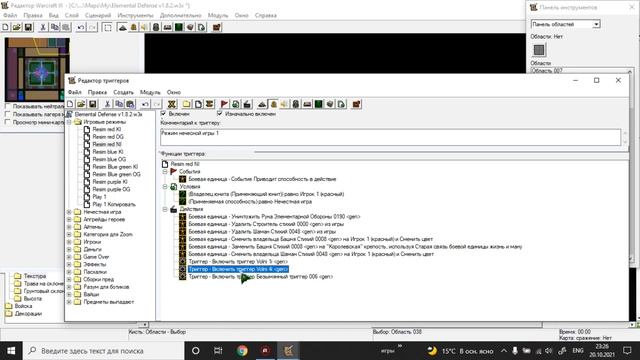
Task: Open 'Правка' menu in Trigger Editor
Action: [97, 92]
